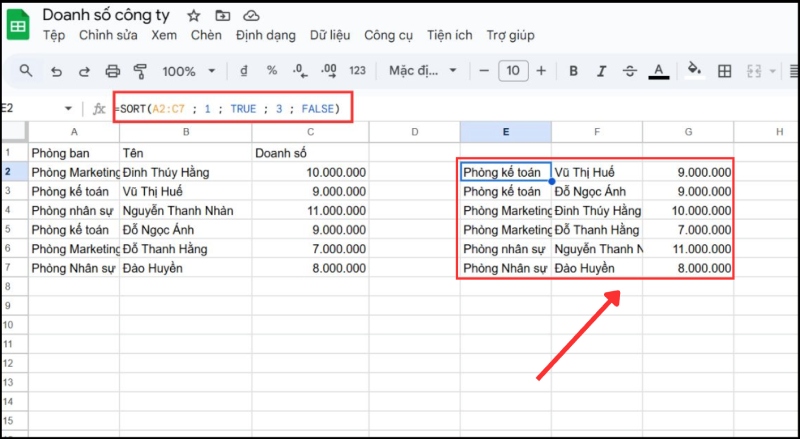Image resolution: width=800 pixels, height=439 pixels.
Task: Select row 2 header
Action: 14,172
